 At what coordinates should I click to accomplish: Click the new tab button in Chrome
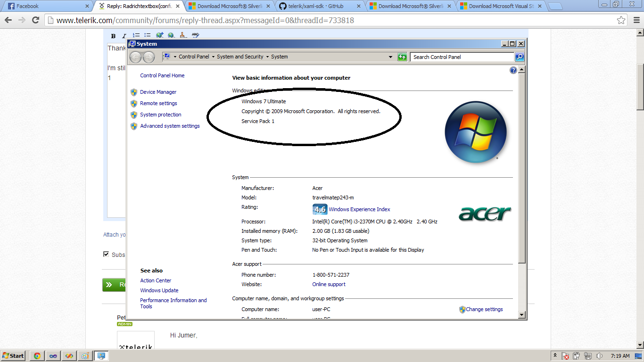(x=555, y=7)
